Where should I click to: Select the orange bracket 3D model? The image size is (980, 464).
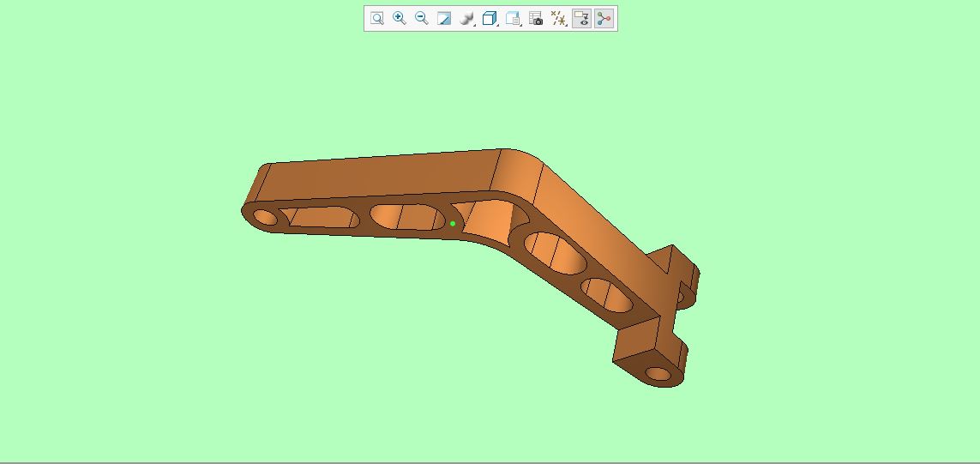coord(470,268)
